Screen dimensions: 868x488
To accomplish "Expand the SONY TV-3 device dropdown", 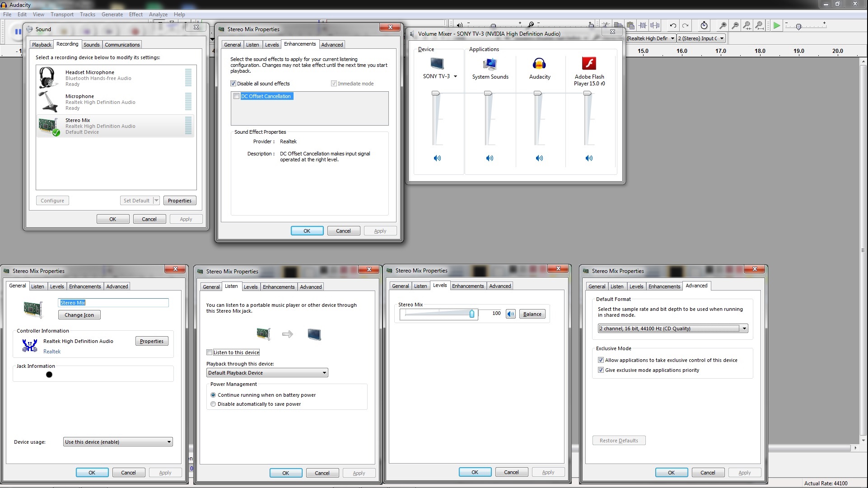I will pyautogui.click(x=455, y=76).
